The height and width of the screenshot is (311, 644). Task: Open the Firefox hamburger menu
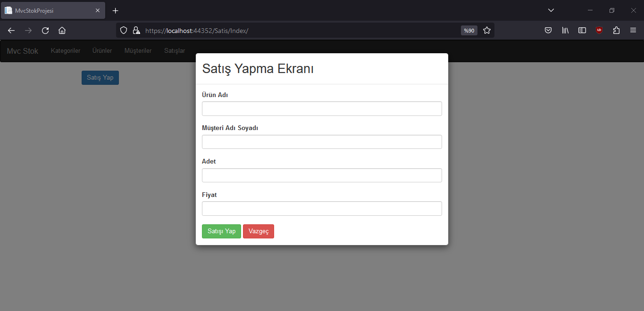coord(633,30)
